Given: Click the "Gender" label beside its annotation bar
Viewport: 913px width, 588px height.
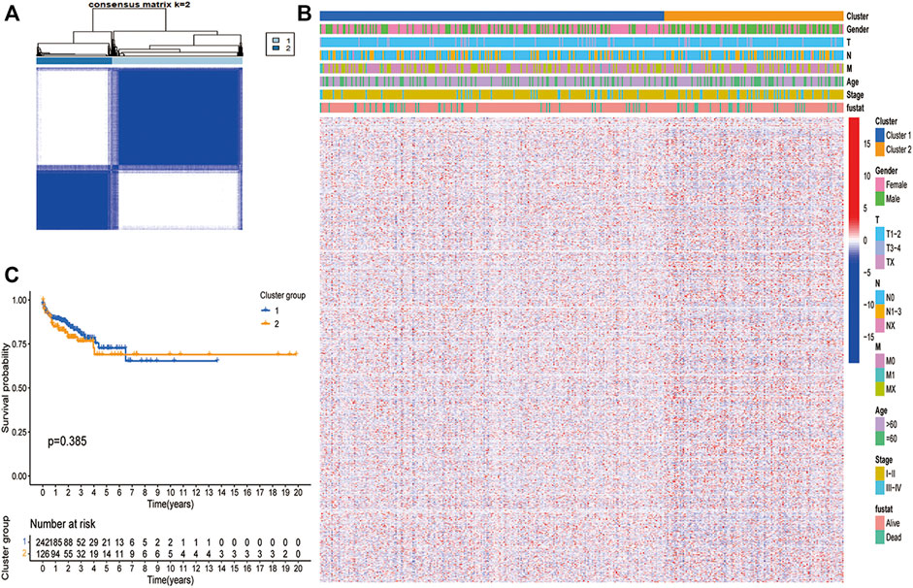Looking at the screenshot, I should tap(858, 29).
